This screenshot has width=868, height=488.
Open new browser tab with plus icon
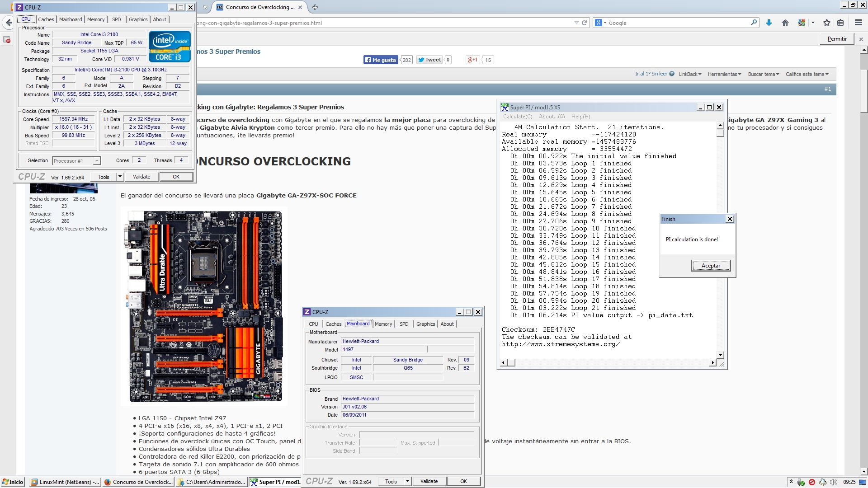315,7
